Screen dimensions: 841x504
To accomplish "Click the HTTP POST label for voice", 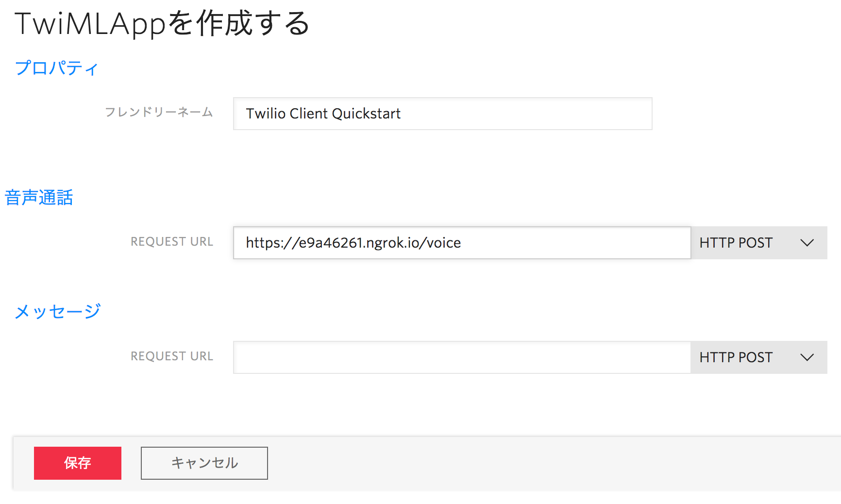I will (x=735, y=243).
